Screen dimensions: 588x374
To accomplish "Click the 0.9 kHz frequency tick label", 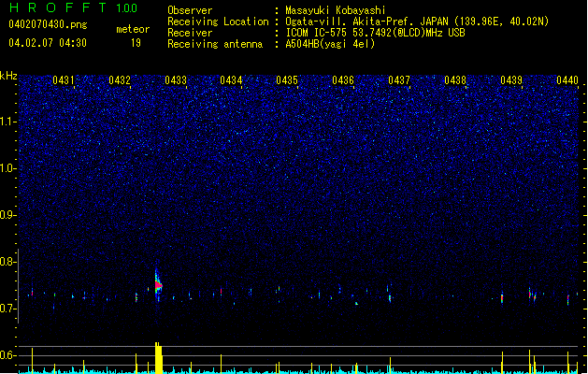I will coord(7,215).
